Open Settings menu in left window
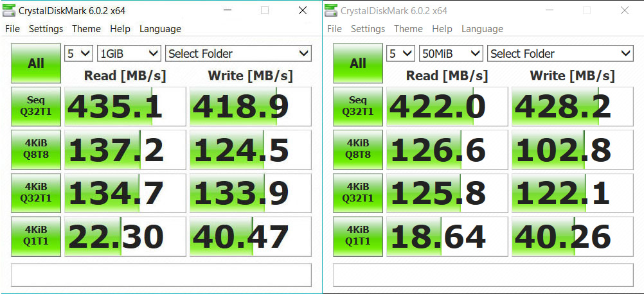644x294 pixels. 46,29
